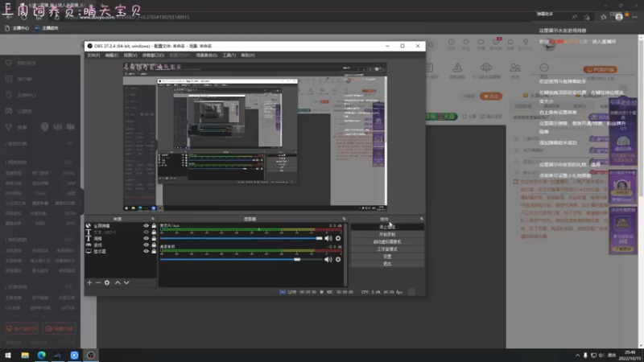Screen dimensions: 644x362
Task: Mute first mixer channel speaker icon
Action: click(328, 238)
